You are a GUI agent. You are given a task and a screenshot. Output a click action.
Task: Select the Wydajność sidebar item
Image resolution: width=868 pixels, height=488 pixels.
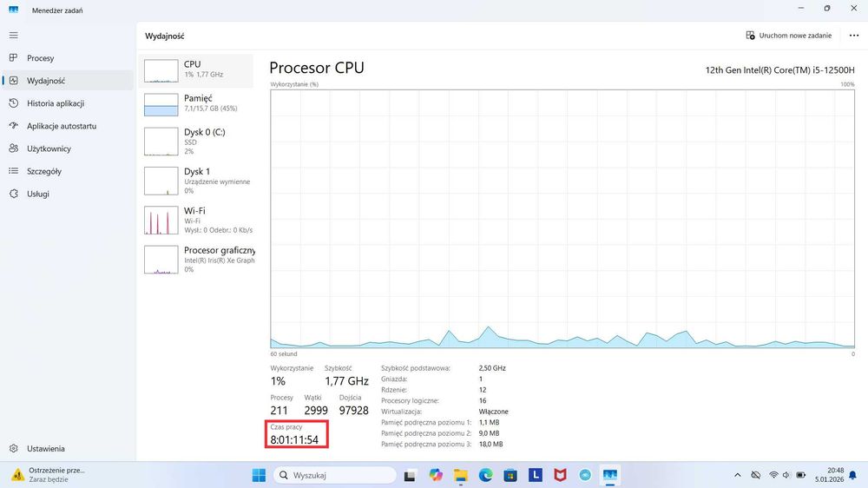(x=68, y=81)
